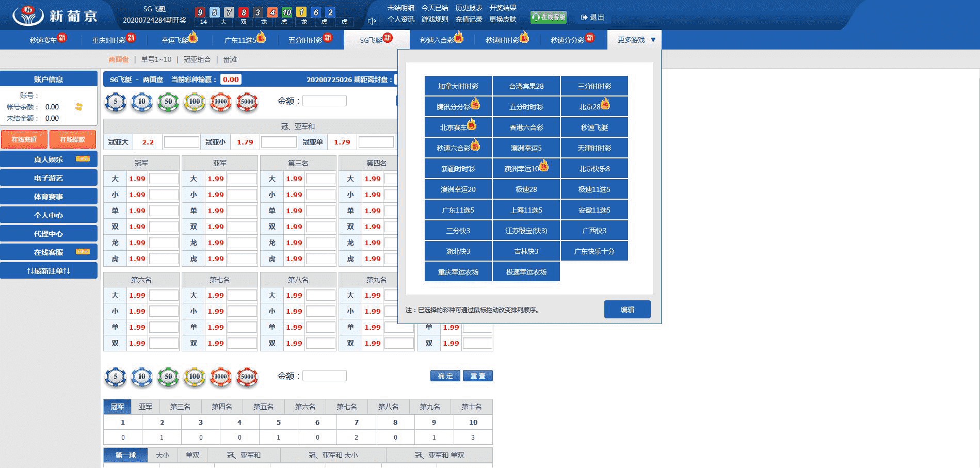Pick the bottom 1000 value betting chip

point(221,377)
